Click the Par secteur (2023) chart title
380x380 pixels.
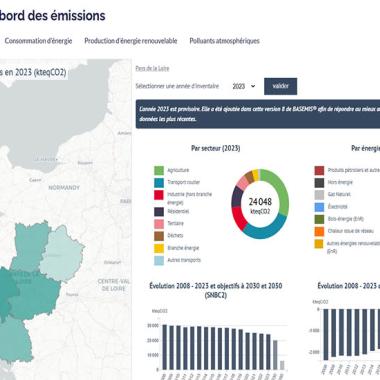pos(215,148)
